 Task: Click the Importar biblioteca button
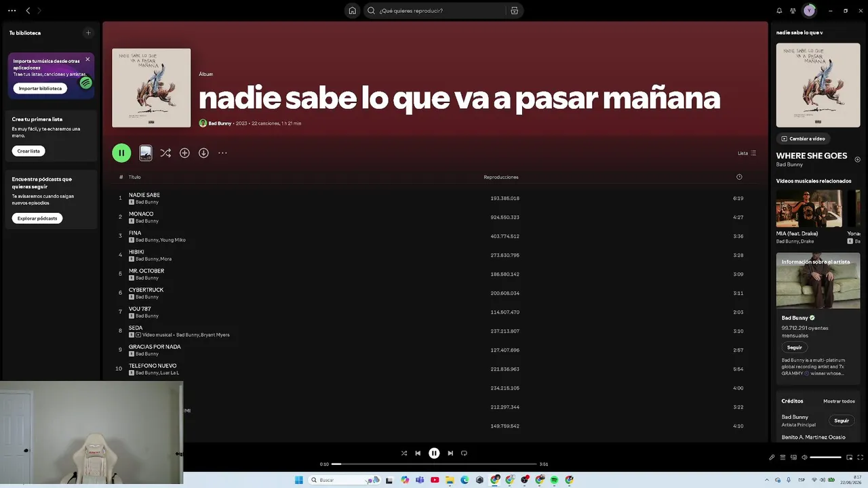40,89
